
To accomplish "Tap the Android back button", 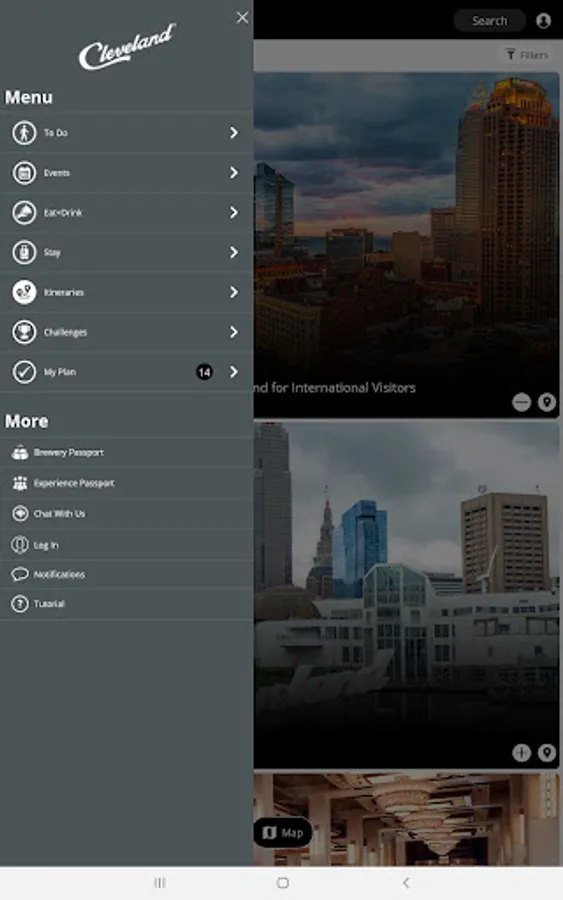I will coord(406,883).
